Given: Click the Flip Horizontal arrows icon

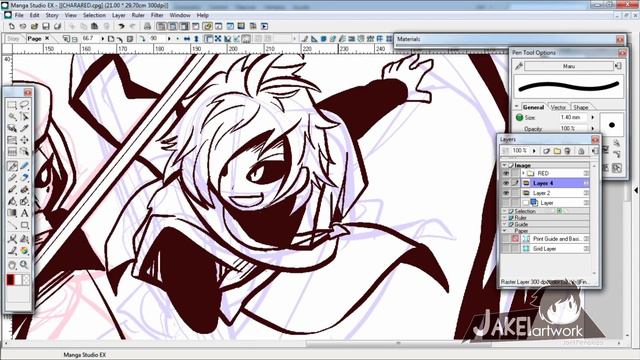Looking at the screenshot, I should 187,39.
